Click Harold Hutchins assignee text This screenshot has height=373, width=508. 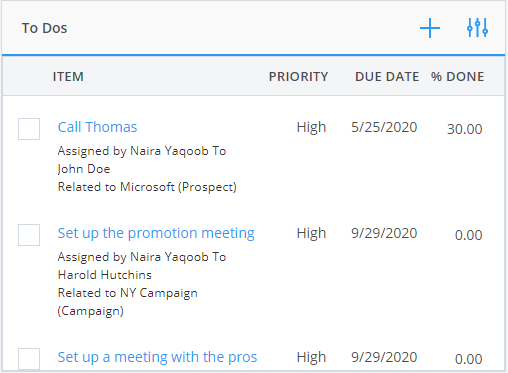point(105,275)
